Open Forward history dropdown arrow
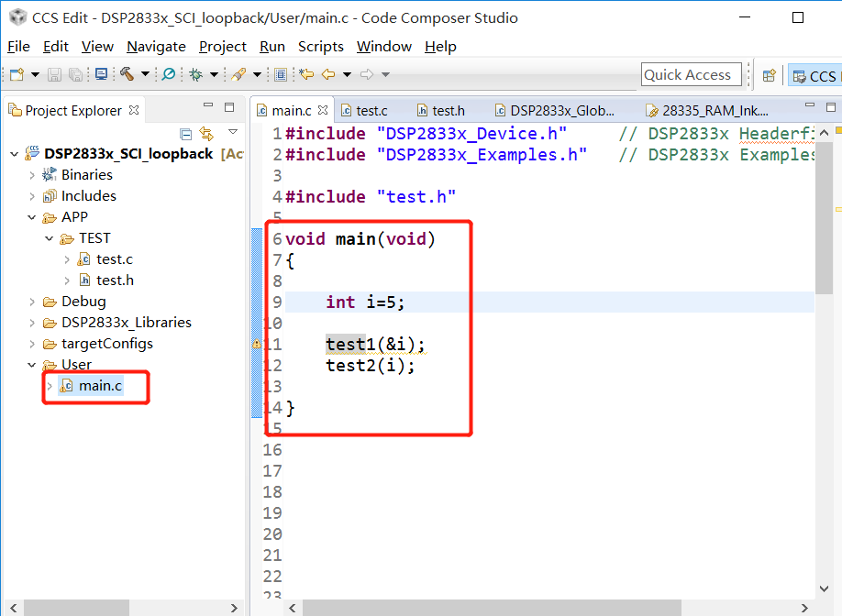 coord(385,74)
